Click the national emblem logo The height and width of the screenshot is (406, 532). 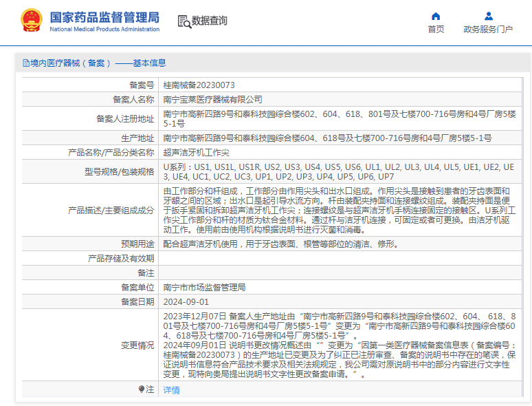[x=32, y=21]
